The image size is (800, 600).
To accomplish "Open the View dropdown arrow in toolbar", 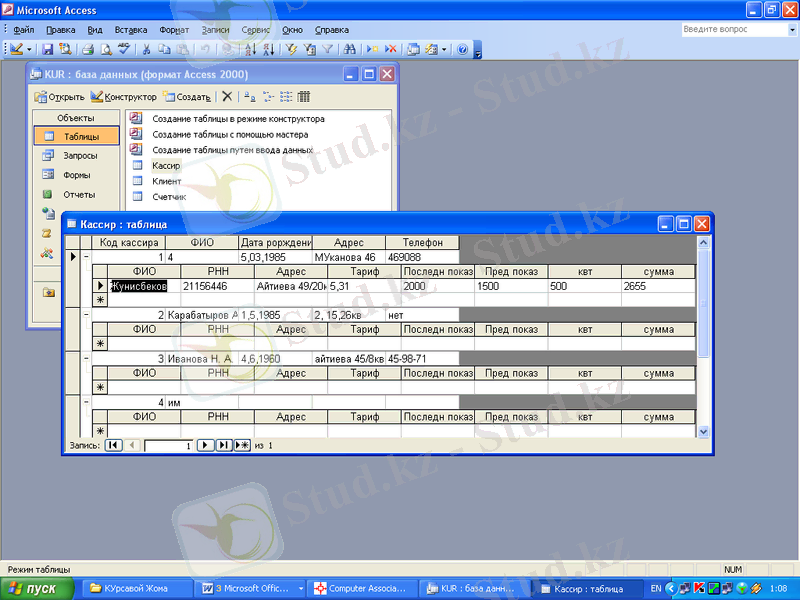I will pyautogui.click(x=29, y=48).
